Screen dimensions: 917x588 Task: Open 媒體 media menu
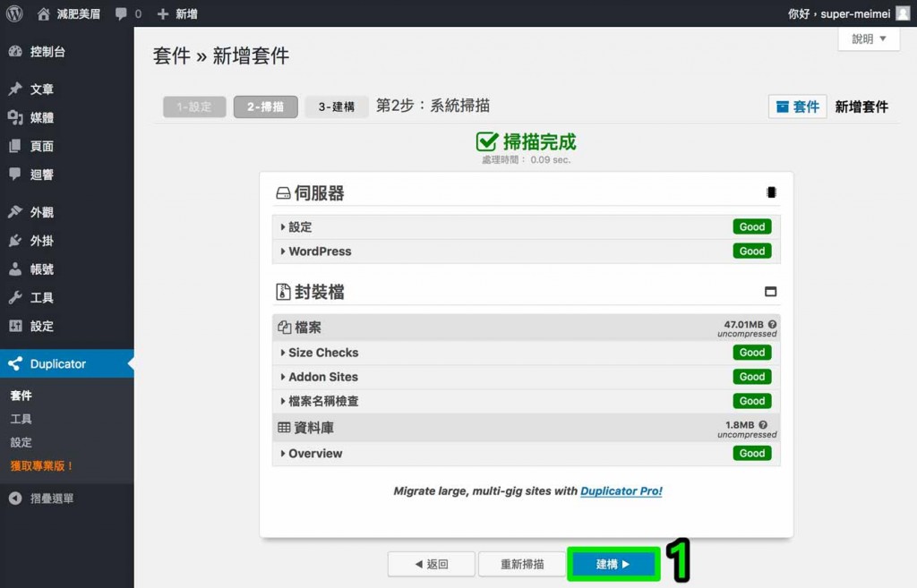(66, 117)
